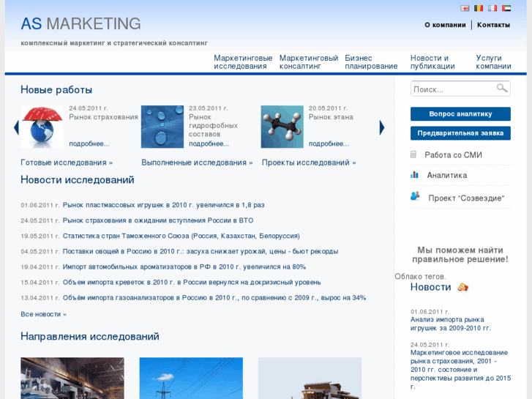Open Бизнес планирование menu
Screen dimensions: 532x399
click(371, 62)
